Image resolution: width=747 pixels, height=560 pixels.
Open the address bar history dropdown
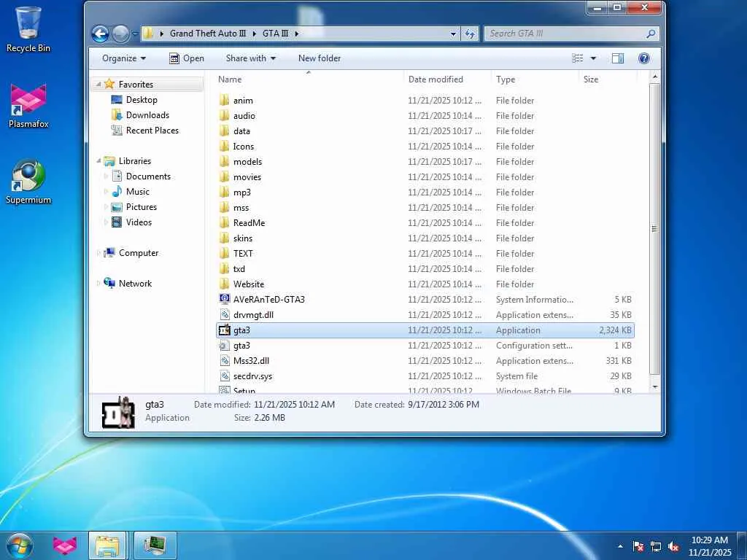click(x=453, y=34)
